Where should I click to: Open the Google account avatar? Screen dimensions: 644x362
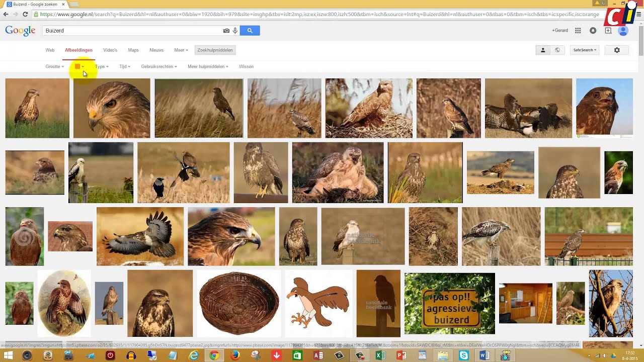[x=623, y=31]
